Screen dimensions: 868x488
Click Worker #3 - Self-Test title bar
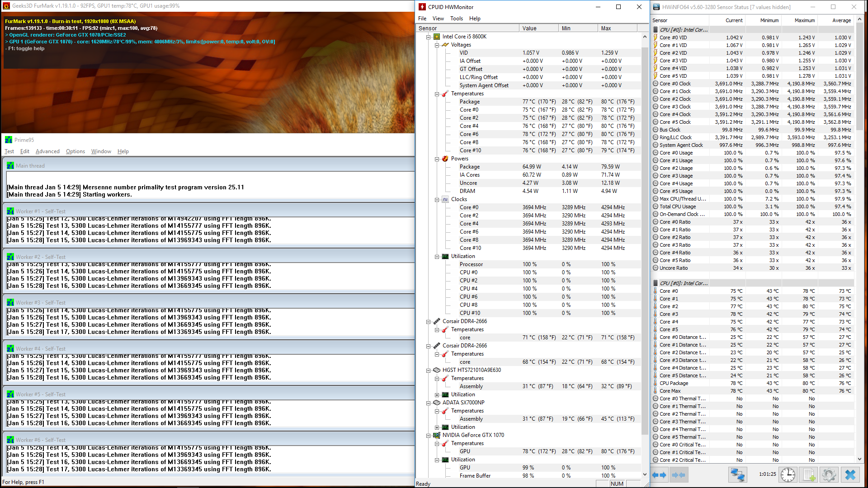(208, 302)
